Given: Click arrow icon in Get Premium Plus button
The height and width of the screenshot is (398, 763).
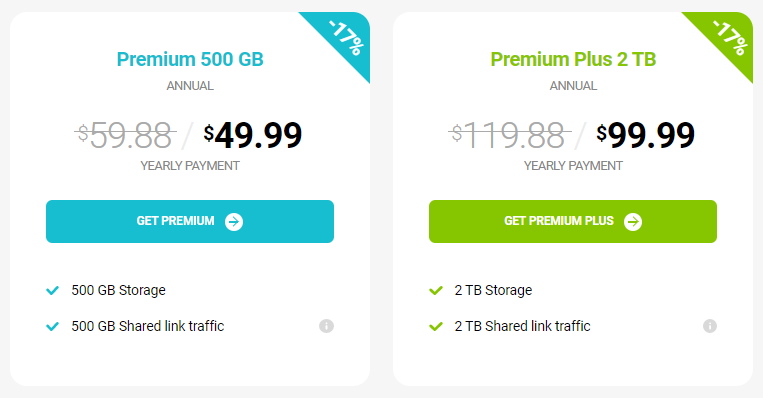Looking at the screenshot, I should tap(633, 222).
